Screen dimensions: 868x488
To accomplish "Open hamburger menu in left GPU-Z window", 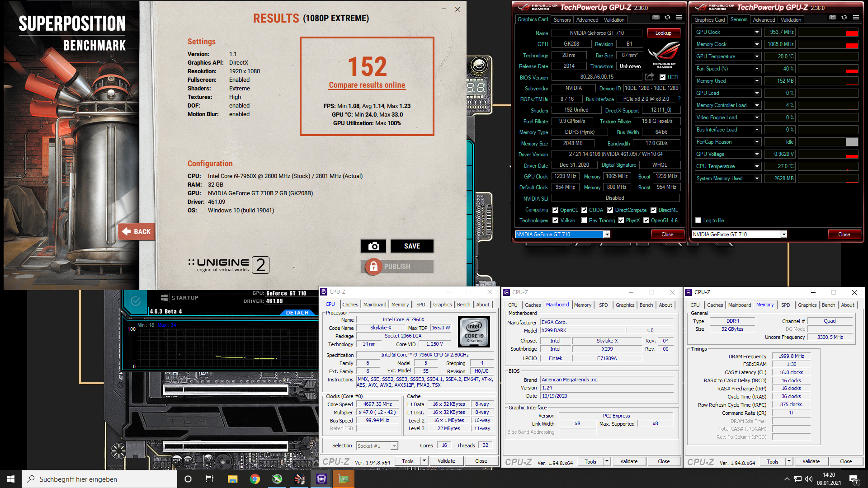I will pyautogui.click(x=679, y=18).
